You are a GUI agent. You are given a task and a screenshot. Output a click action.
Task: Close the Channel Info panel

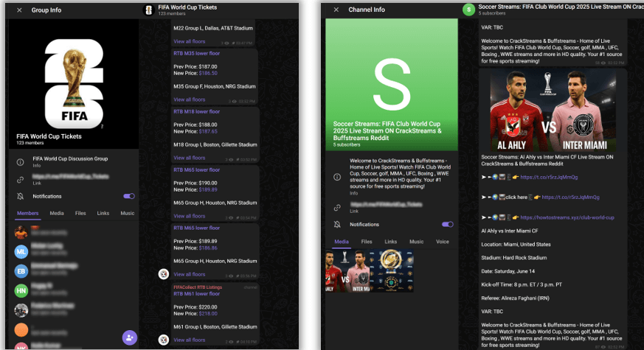coord(336,10)
